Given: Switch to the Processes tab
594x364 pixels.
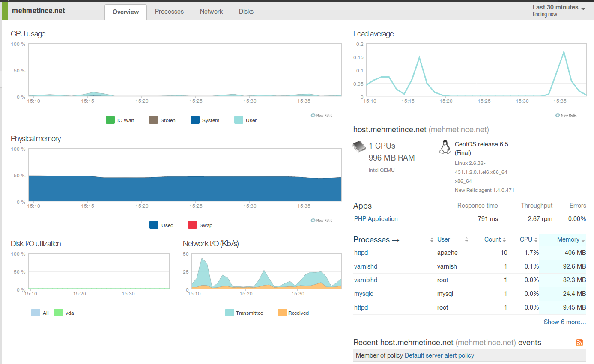Looking at the screenshot, I should pyautogui.click(x=169, y=12).
